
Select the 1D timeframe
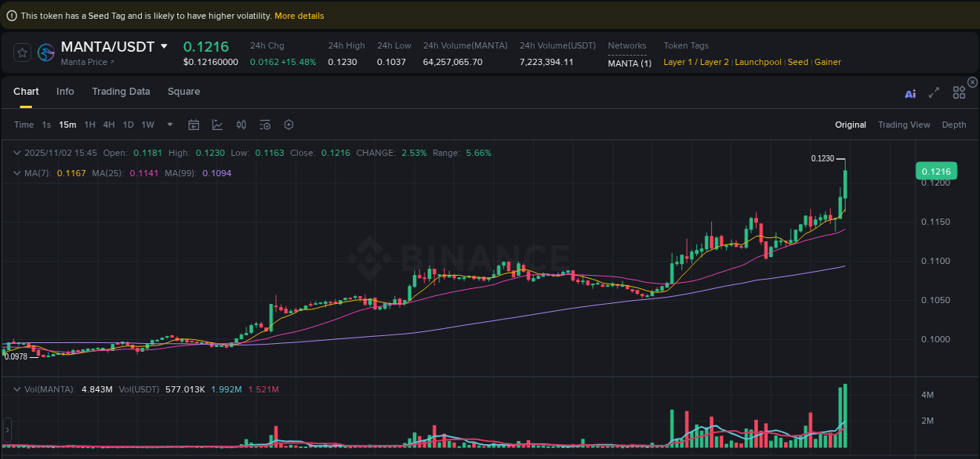(x=128, y=125)
